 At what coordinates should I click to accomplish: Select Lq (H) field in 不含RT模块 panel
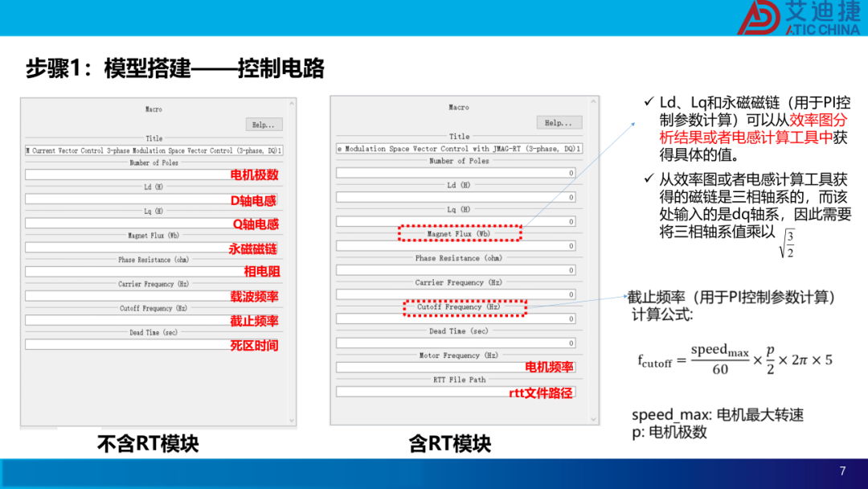pos(152,223)
